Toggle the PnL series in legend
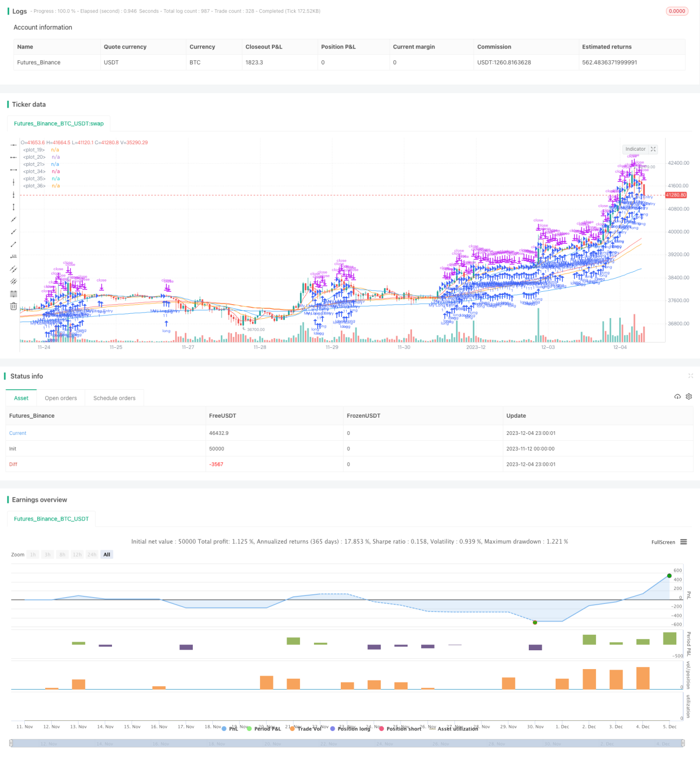 (230, 729)
